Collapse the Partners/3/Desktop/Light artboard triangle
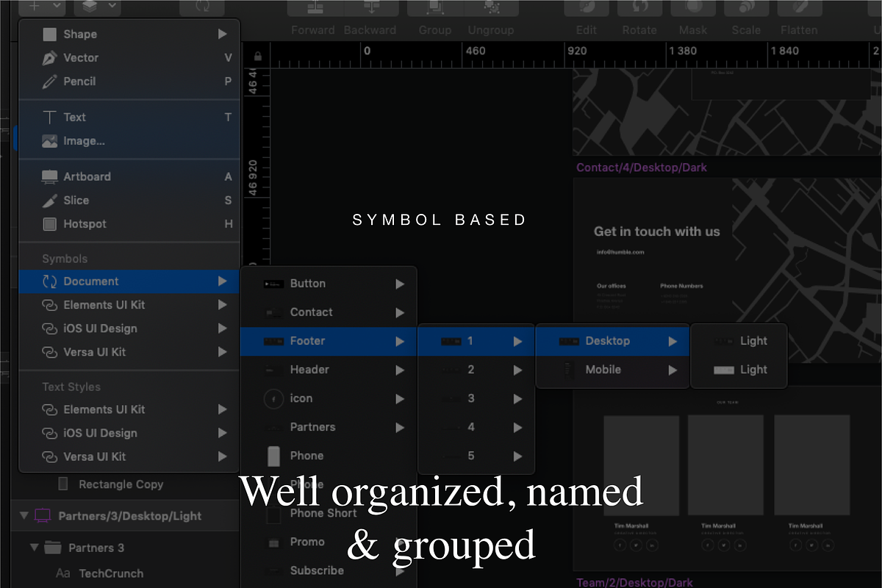The image size is (882, 588). pos(24,515)
